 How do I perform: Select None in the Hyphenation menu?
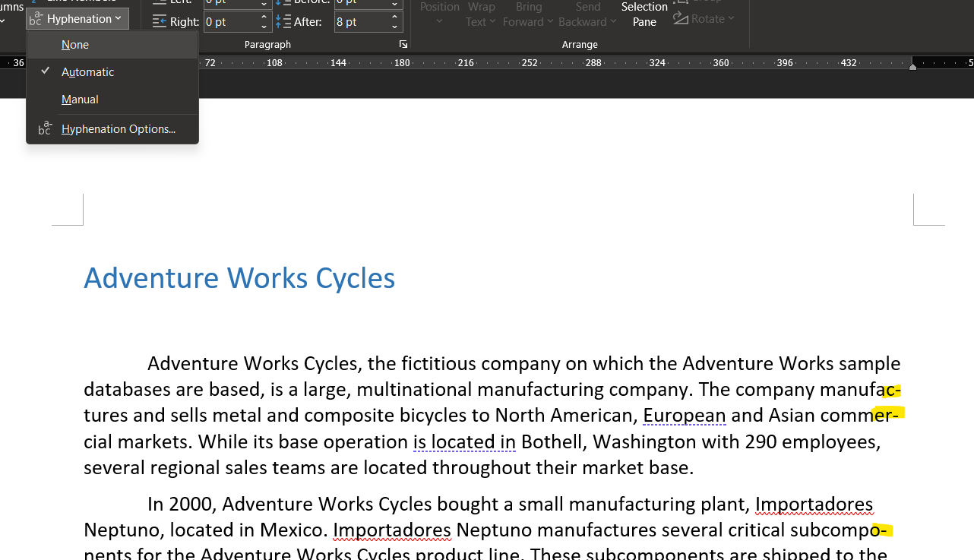[75, 45]
